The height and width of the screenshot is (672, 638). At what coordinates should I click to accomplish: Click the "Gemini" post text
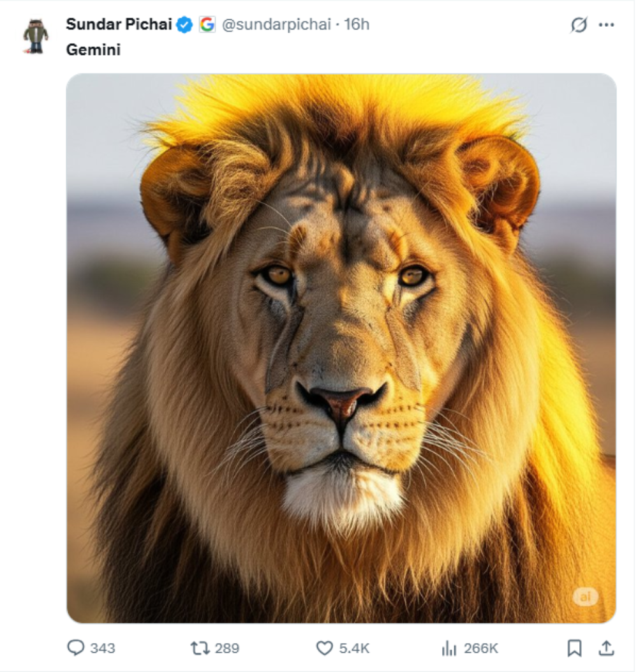coord(93,50)
